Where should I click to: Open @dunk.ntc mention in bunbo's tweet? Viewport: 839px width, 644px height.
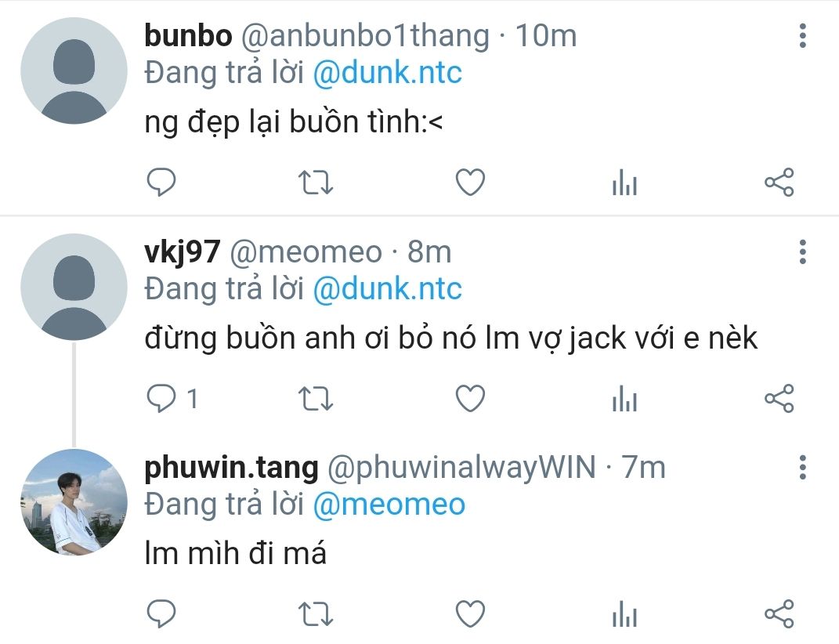click(388, 72)
